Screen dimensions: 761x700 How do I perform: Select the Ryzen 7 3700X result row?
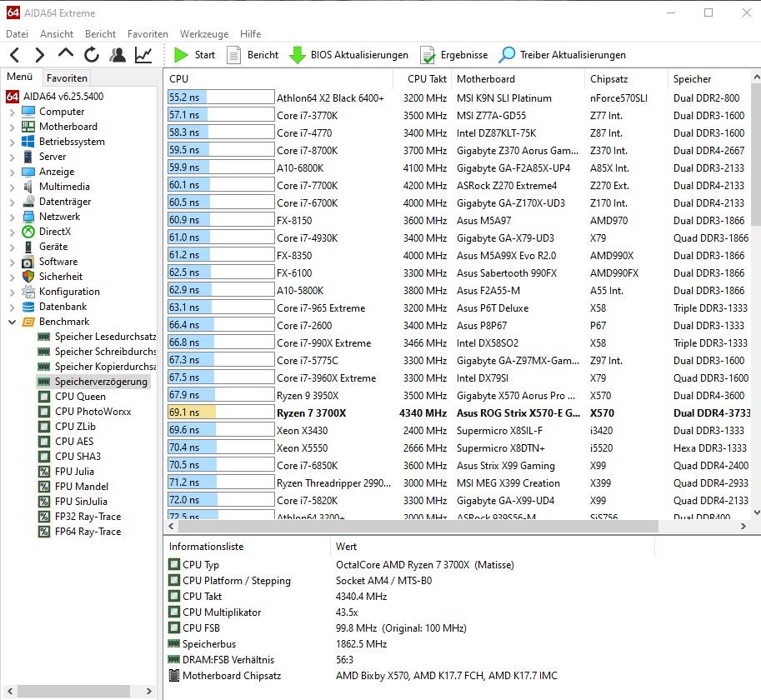[x=458, y=413]
